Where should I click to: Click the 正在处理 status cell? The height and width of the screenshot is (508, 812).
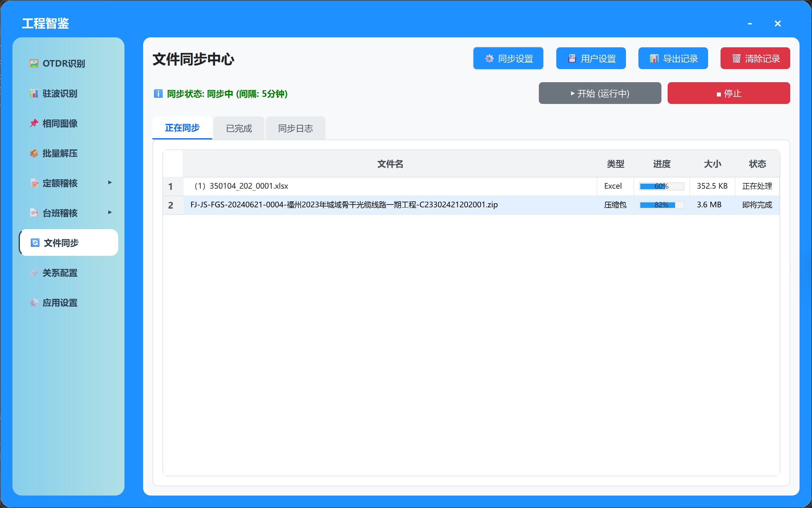click(x=757, y=186)
